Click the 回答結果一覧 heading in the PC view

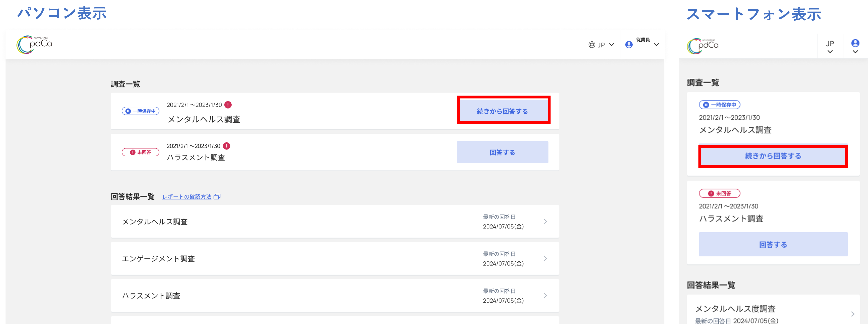coord(133,197)
